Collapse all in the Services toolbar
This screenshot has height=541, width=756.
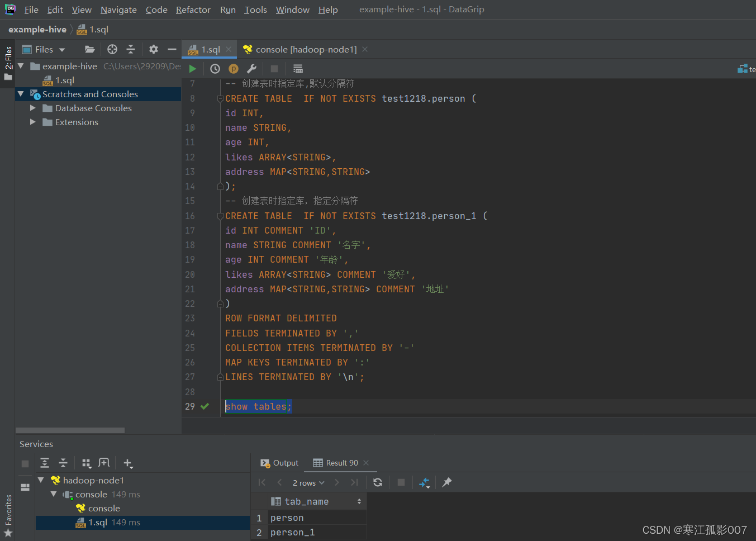click(63, 463)
